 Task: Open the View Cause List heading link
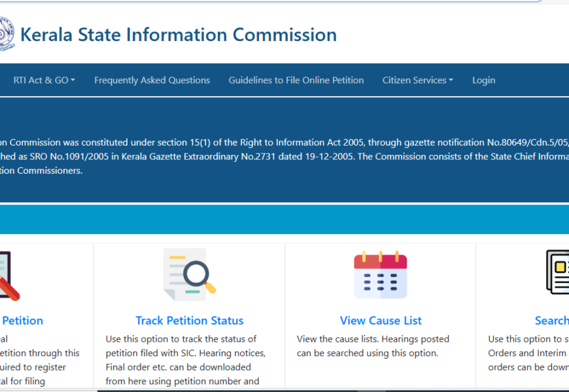coord(381,321)
